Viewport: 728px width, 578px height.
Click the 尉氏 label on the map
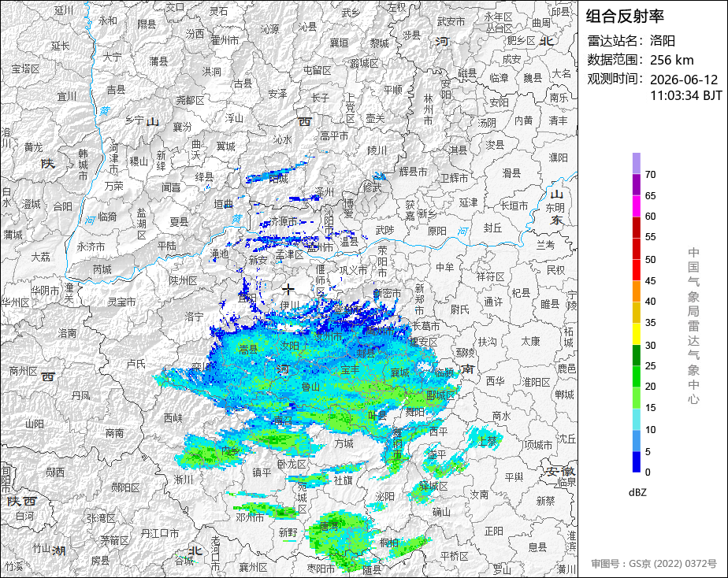tap(459, 309)
